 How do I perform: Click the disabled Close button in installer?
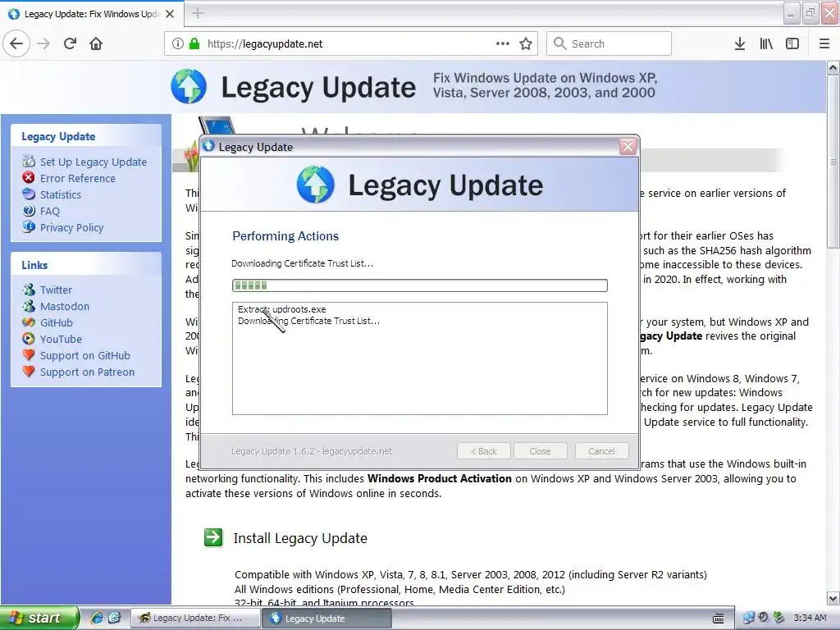(540, 451)
